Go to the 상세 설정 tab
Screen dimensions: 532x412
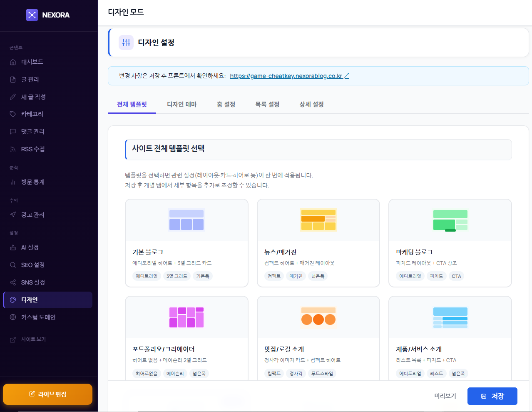[x=311, y=105]
